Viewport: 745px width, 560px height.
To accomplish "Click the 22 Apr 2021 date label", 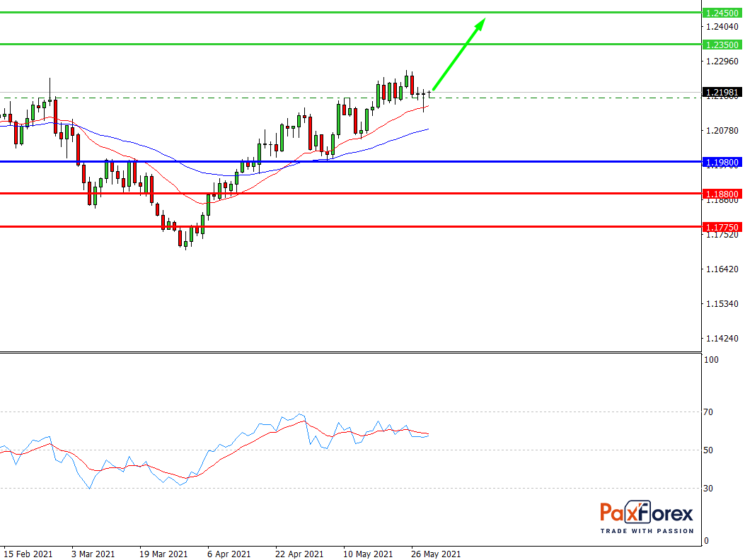I will (x=299, y=554).
